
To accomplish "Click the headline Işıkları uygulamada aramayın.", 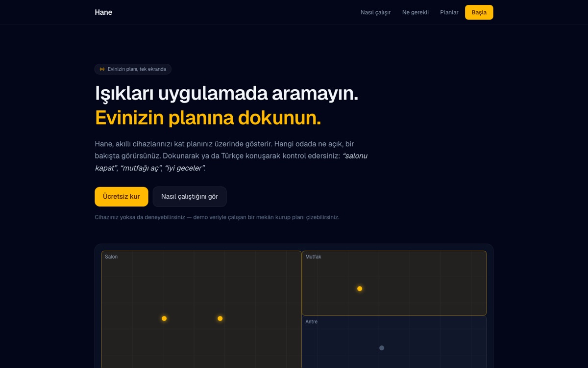I will click(226, 93).
